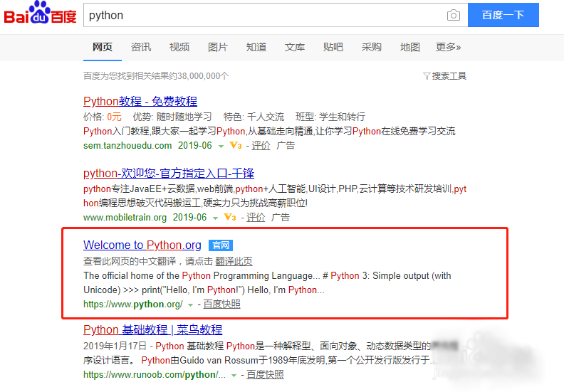Viewport: 564px width, 392px height.
Task: Click the 百度一下 search button
Action: tap(503, 15)
